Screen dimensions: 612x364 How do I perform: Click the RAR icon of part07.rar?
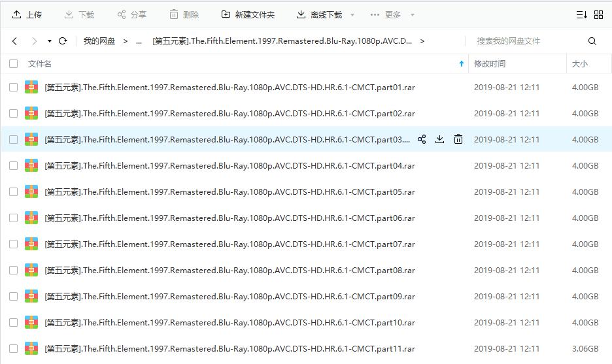pyautogui.click(x=31, y=244)
